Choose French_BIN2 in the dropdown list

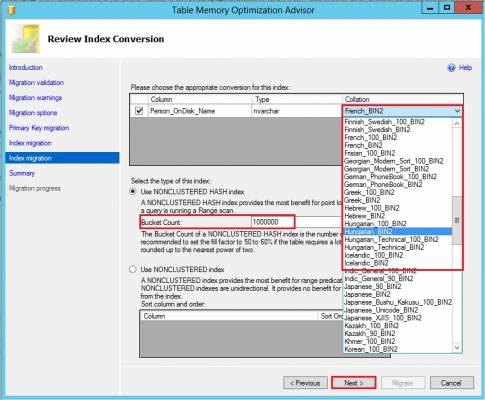tap(363, 145)
